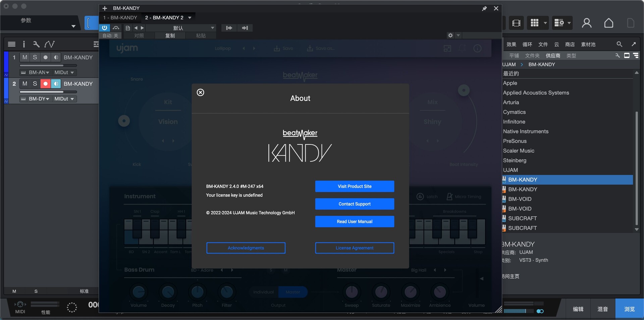
Task: Click the plus icon in plugin window title
Action: pos(105,8)
